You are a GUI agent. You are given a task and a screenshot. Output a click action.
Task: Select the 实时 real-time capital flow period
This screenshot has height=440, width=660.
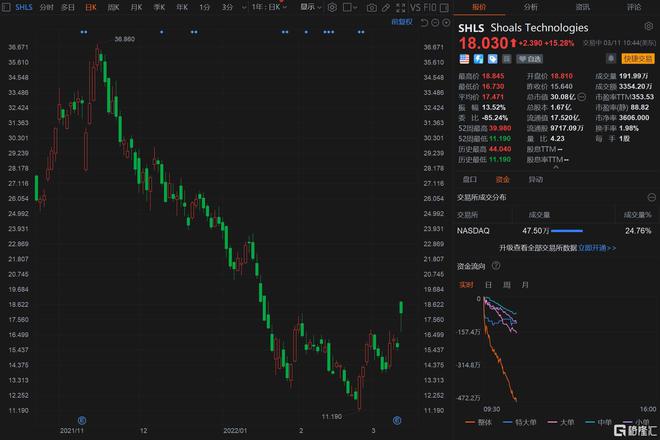pyautogui.click(x=466, y=285)
